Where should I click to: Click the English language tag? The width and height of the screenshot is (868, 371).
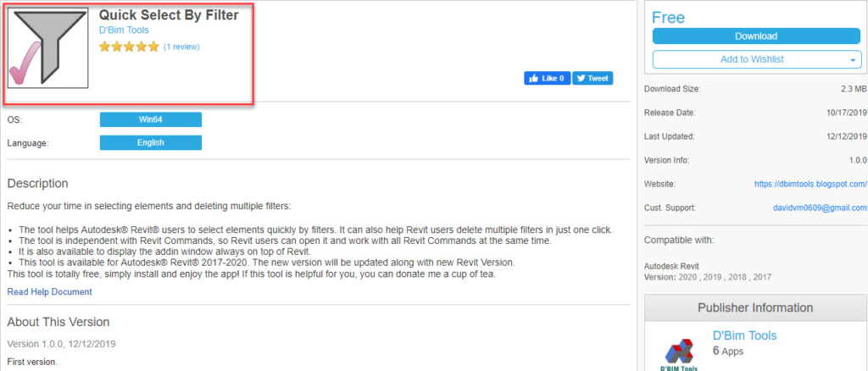coord(151,142)
